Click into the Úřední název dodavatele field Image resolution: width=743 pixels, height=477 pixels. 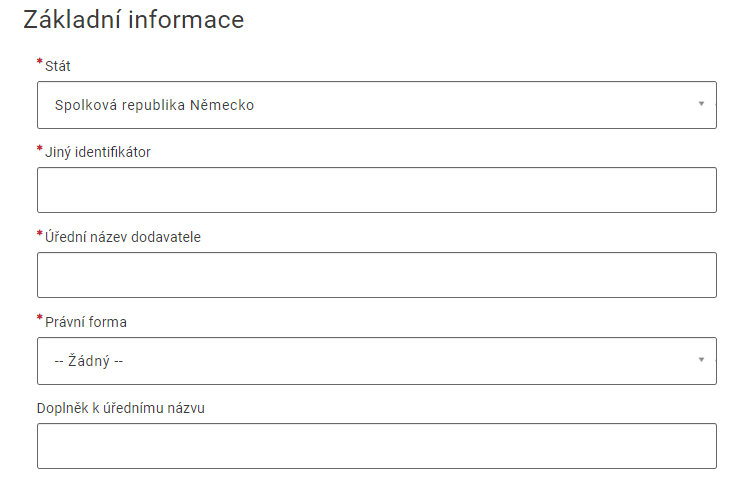coord(376,275)
